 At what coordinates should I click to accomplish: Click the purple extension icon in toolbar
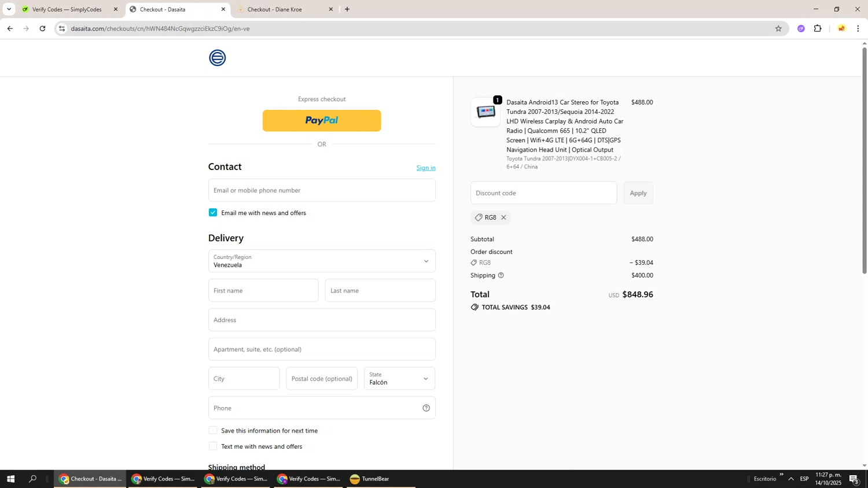[x=801, y=28]
